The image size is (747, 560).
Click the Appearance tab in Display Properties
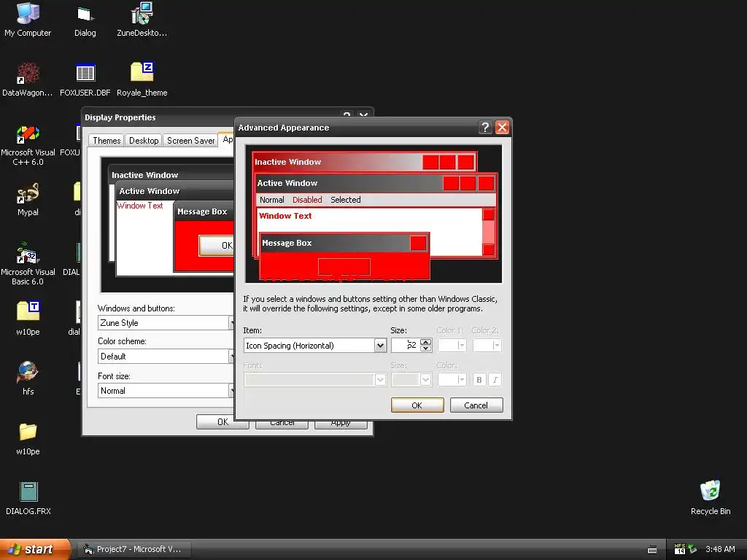coord(227,139)
